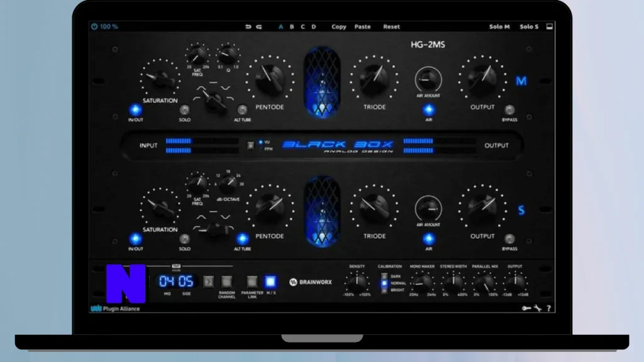This screenshot has width=644, height=362.
Task: Open the wrench settings icon
Action: [x=538, y=308]
